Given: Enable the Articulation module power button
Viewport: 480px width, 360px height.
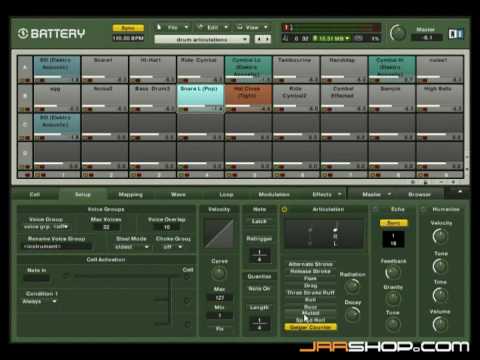Looking at the screenshot, I should pos(284,210).
